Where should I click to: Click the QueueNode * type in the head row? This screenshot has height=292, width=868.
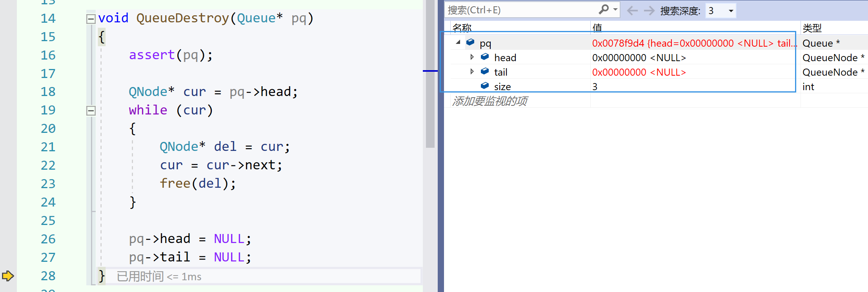(833, 58)
